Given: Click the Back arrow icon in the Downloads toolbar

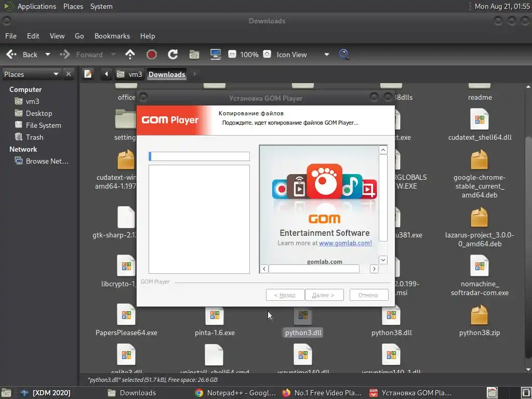Looking at the screenshot, I should click(x=11, y=54).
